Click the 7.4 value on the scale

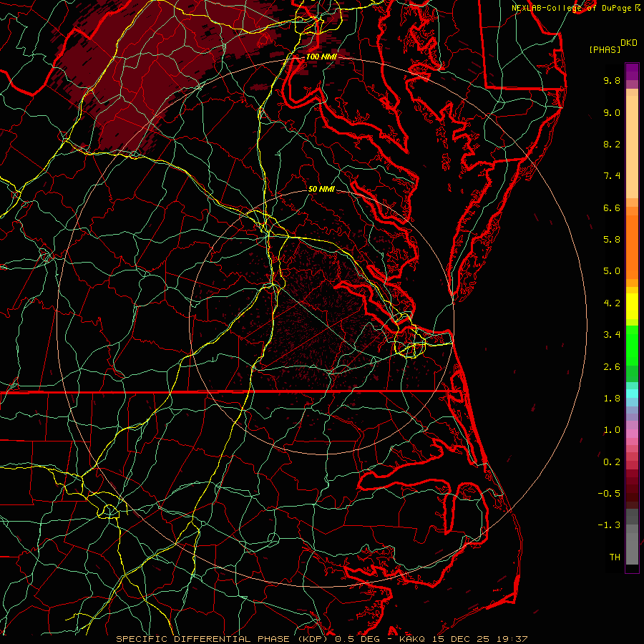[612, 176]
